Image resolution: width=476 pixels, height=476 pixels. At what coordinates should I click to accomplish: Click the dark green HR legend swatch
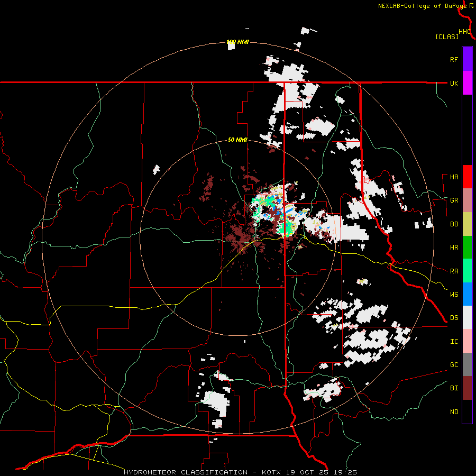[x=467, y=247]
